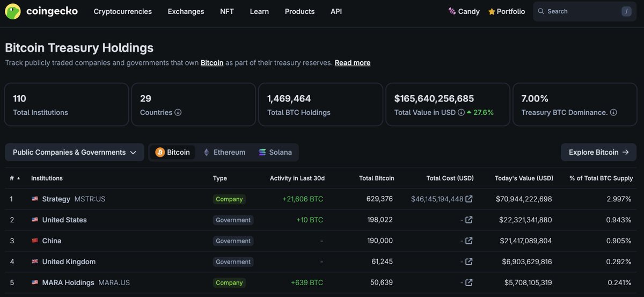Open United States cost external link icon
644x297 pixels.
[469, 220]
